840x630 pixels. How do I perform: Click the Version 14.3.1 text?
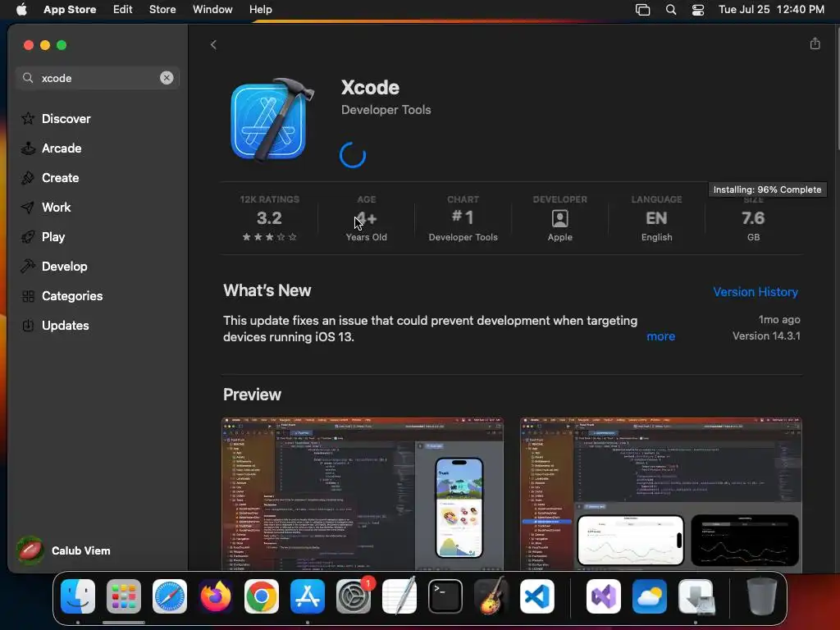tap(766, 336)
